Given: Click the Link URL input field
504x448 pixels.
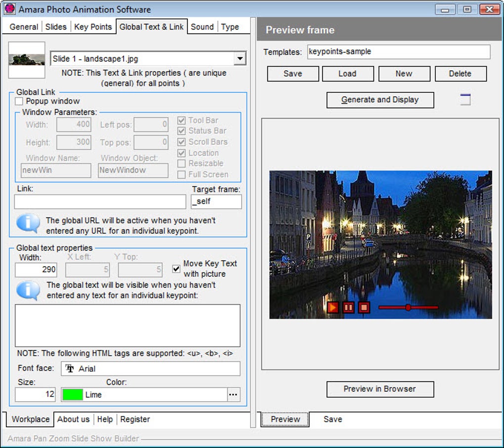Looking at the screenshot, I should tap(100, 202).
